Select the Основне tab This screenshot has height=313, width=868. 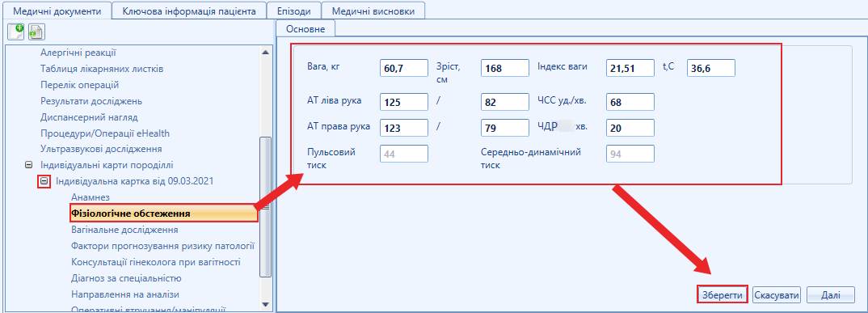(x=305, y=29)
